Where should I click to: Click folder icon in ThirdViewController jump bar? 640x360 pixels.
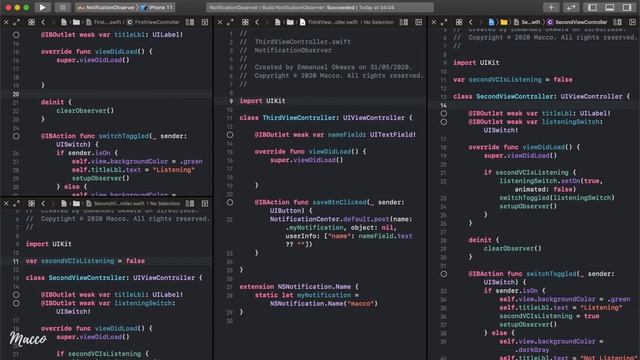[290, 22]
